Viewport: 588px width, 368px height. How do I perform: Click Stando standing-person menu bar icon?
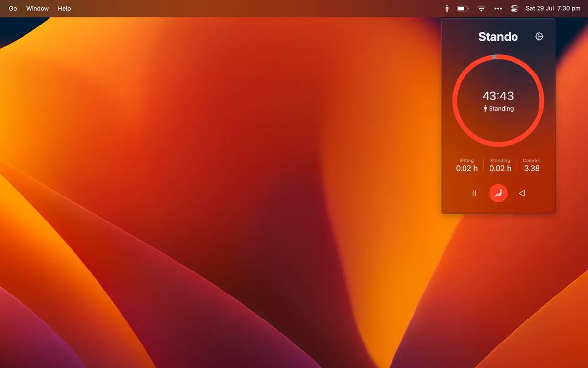pos(447,8)
